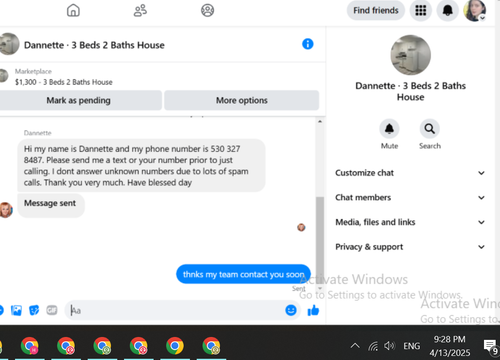Open the Notifications bell in top bar
The image size is (500, 360).
448,10
